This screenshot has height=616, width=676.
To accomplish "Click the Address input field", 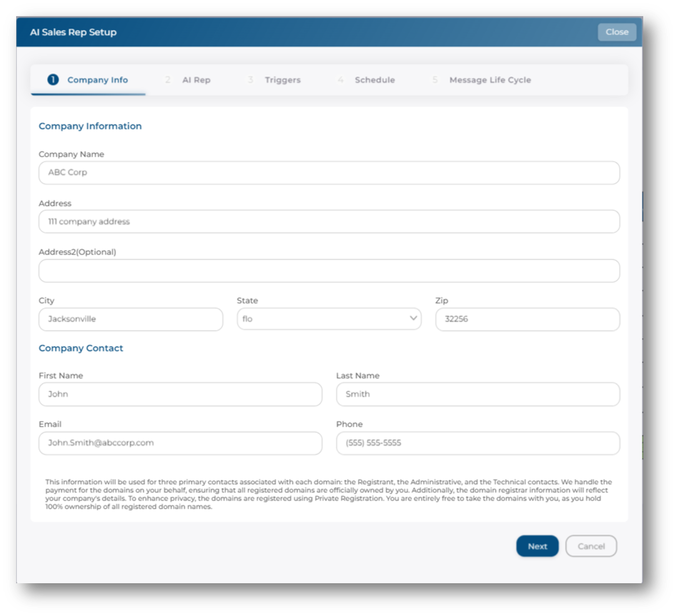I will click(x=329, y=221).
